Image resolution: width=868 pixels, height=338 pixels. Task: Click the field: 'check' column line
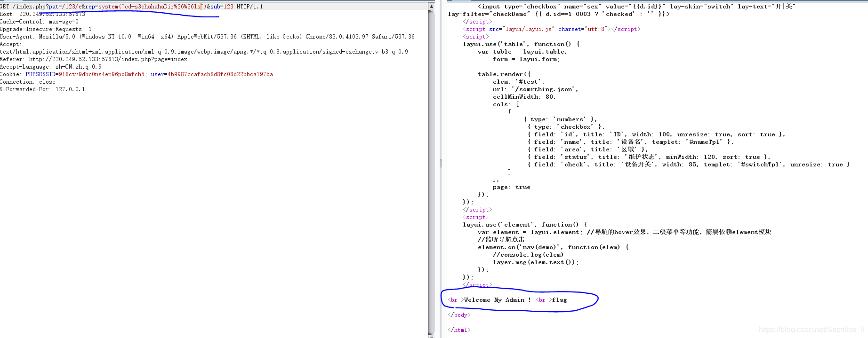point(689,165)
